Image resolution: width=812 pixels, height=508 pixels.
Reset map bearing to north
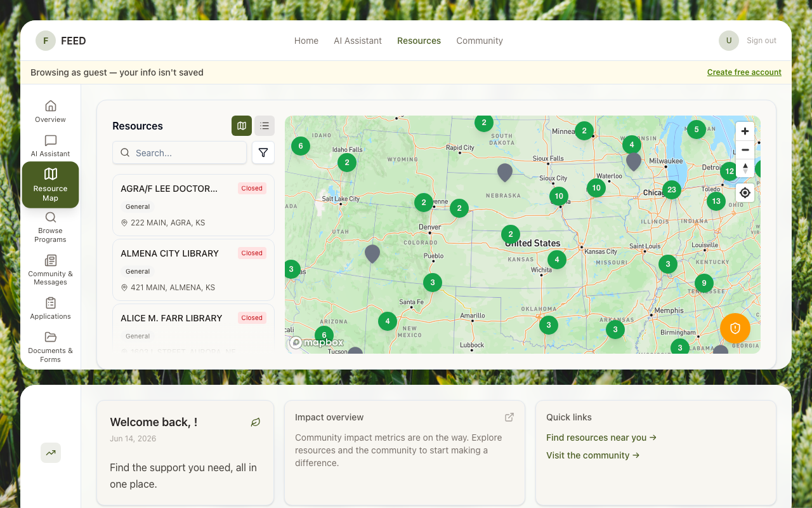pos(745,168)
